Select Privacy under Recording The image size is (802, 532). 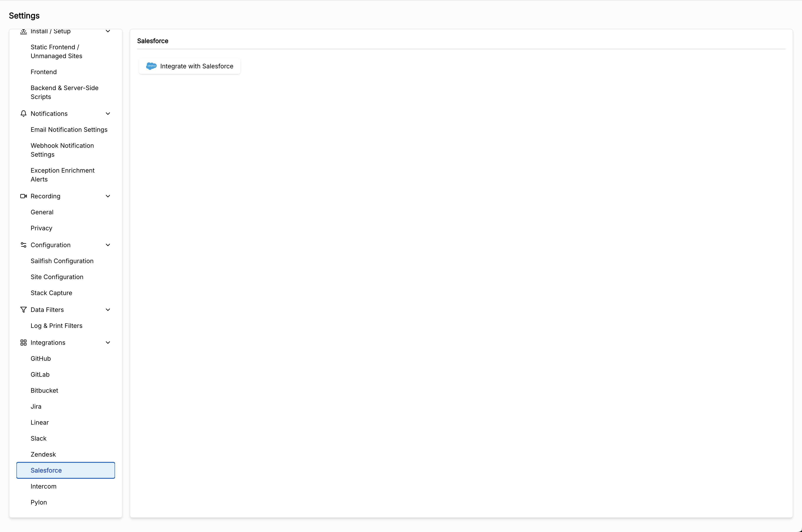point(66,228)
